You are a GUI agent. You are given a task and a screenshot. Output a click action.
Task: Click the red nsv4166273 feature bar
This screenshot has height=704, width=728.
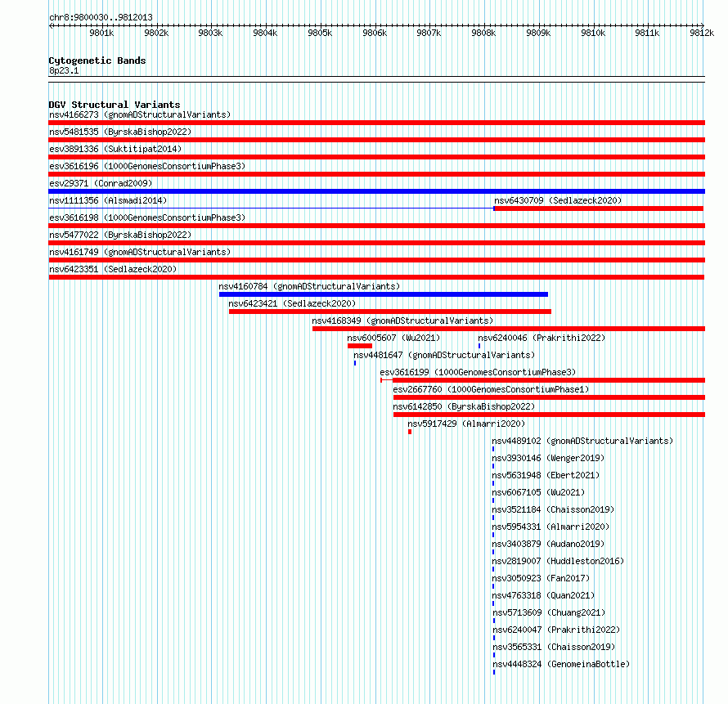[376, 123]
